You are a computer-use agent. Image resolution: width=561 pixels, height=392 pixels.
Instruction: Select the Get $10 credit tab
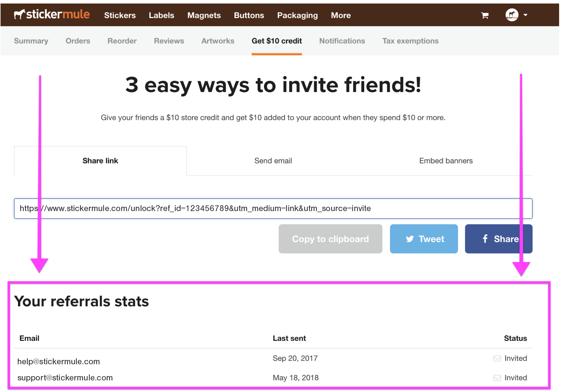click(x=277, y=41)
